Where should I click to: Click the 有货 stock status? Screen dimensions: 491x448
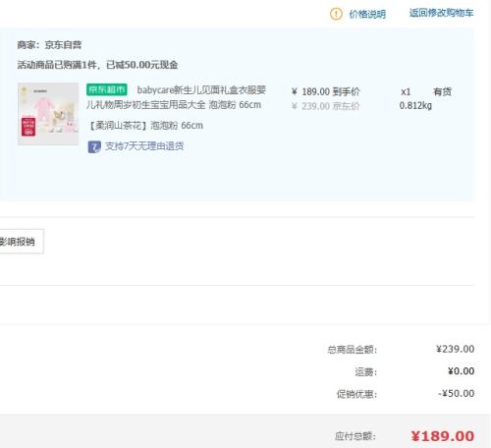point(443,91)
